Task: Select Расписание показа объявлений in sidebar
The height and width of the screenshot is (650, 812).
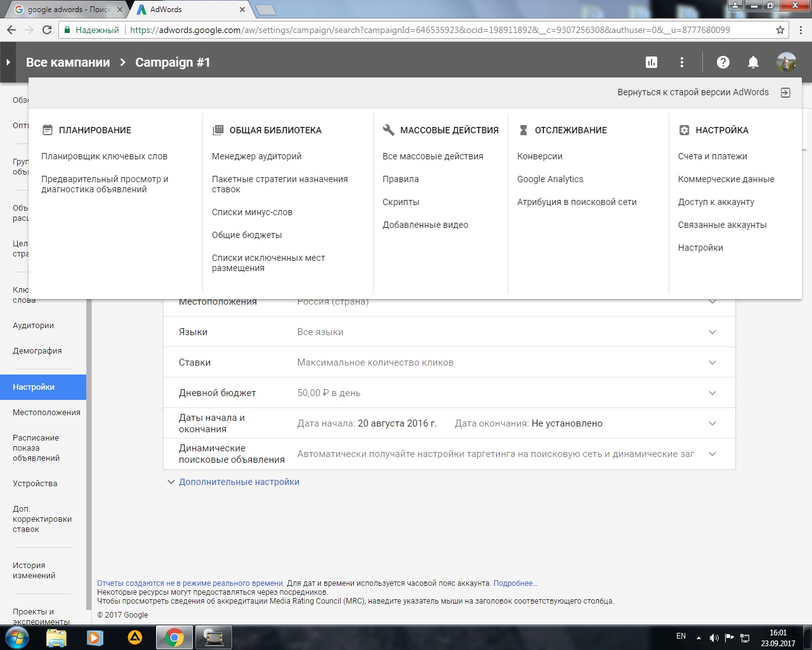Action: point(36,448)
